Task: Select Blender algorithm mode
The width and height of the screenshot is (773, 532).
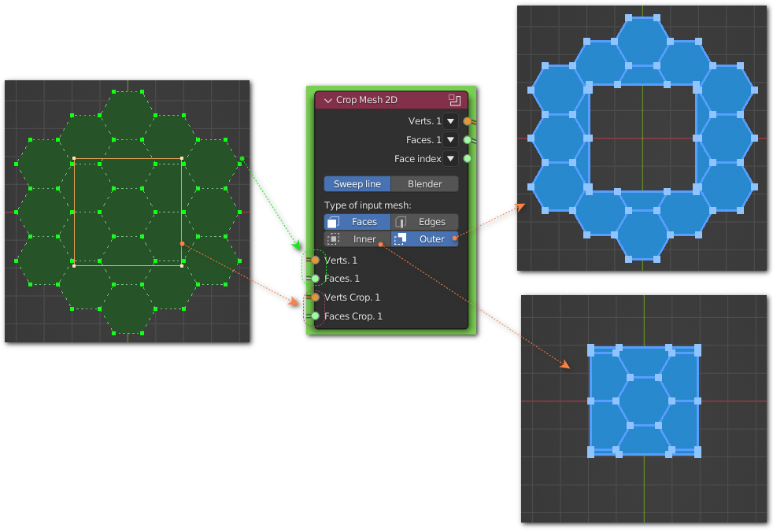Action: (x=424, y=184)
